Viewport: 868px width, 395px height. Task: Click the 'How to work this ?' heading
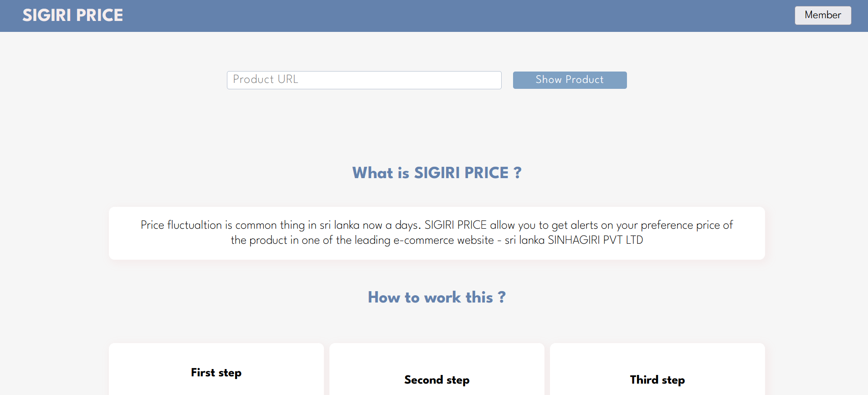tap(436, 297)
